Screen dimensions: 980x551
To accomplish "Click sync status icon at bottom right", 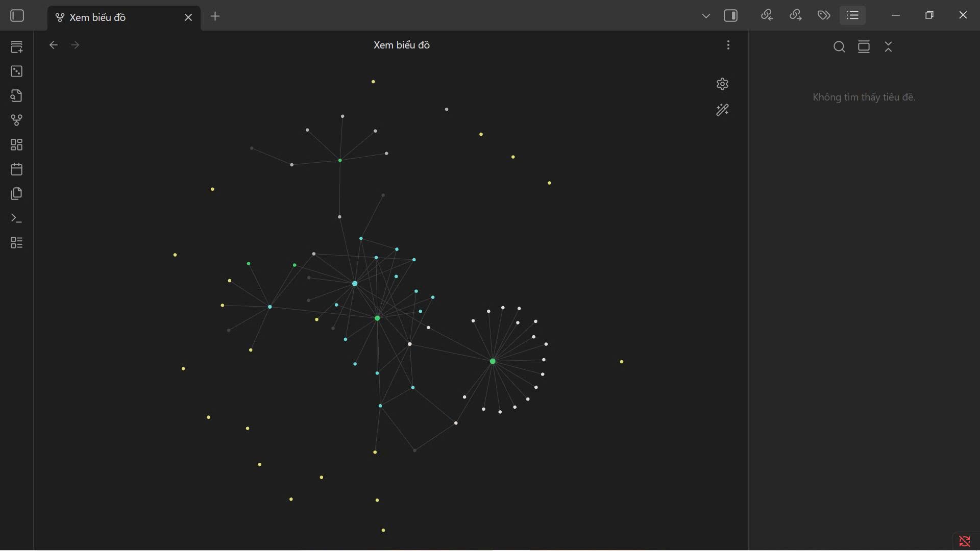I will 965,541.
